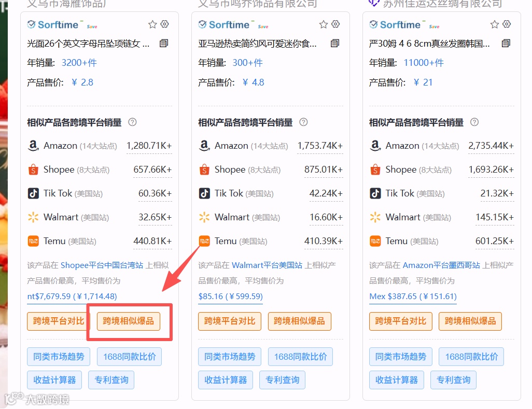Open 跨境相似爆品 in the middle card

(299, 321)
